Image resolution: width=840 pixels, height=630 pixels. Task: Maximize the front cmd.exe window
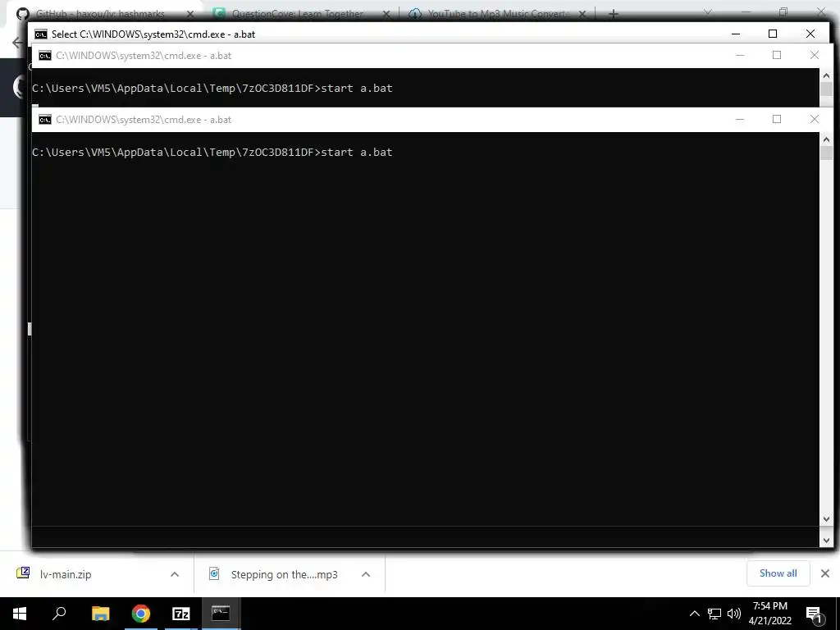[x=777, y=119]
